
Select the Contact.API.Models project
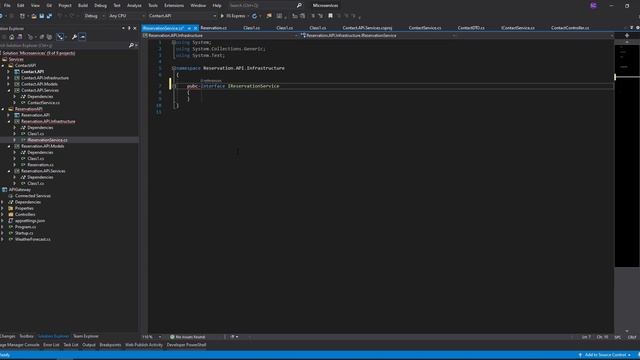coord(39,84)
